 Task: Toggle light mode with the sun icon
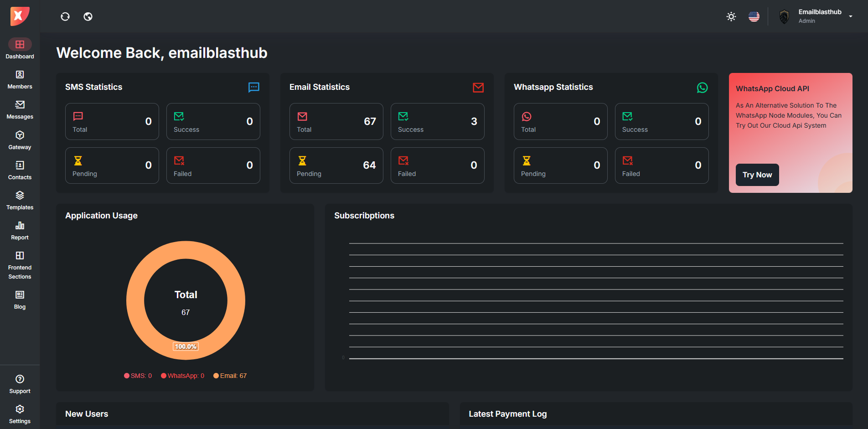pos(731,17)
